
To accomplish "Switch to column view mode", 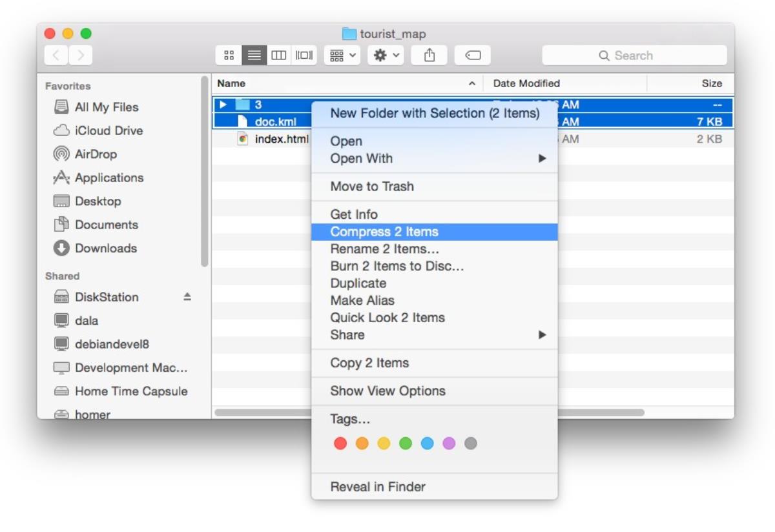I will click(278, 56).
